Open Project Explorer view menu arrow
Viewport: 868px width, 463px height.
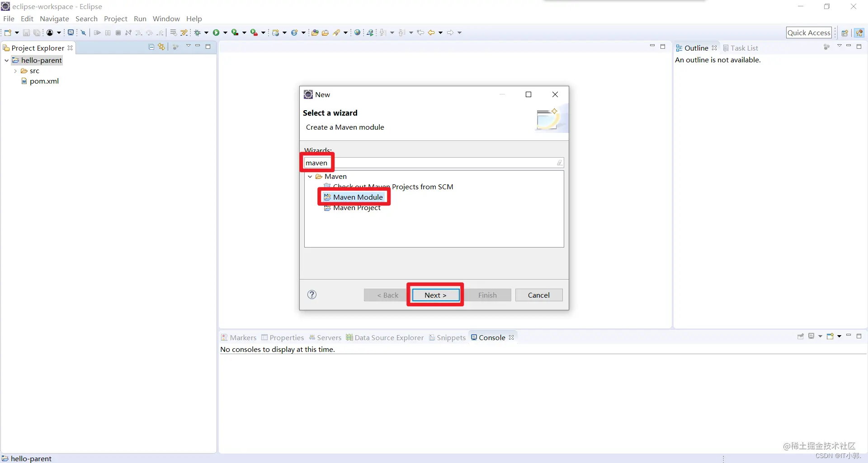coord(188,47)
